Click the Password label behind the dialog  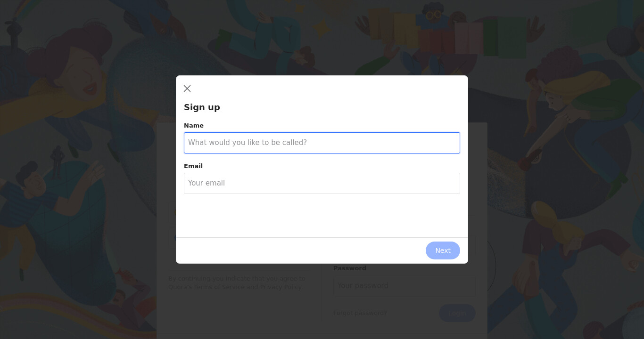click(350, 268)
